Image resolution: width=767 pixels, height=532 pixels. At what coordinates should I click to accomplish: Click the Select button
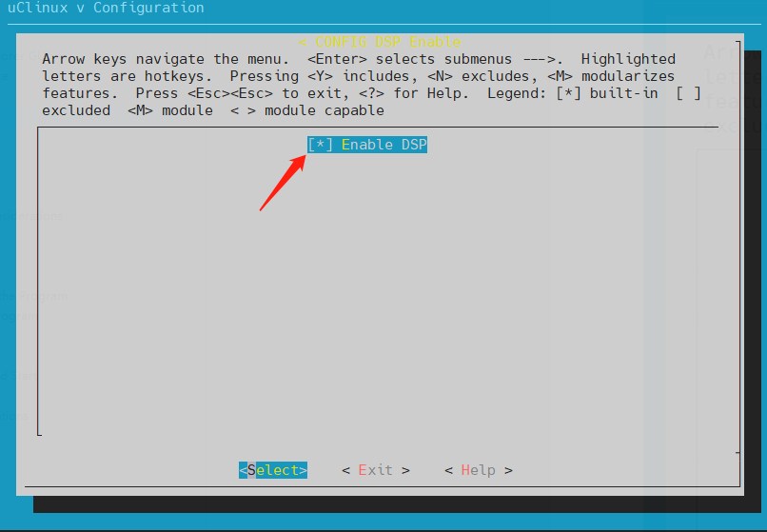(273, 470)
